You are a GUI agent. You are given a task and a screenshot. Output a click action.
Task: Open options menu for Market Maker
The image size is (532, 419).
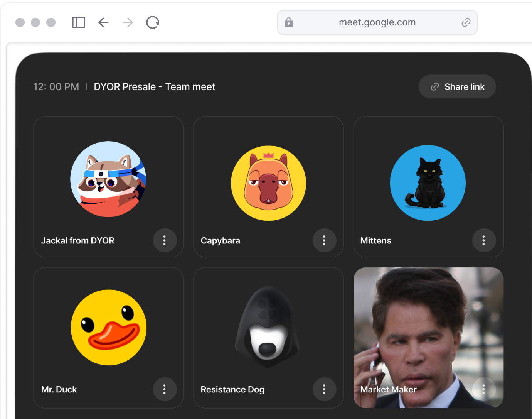pos(484,389)
